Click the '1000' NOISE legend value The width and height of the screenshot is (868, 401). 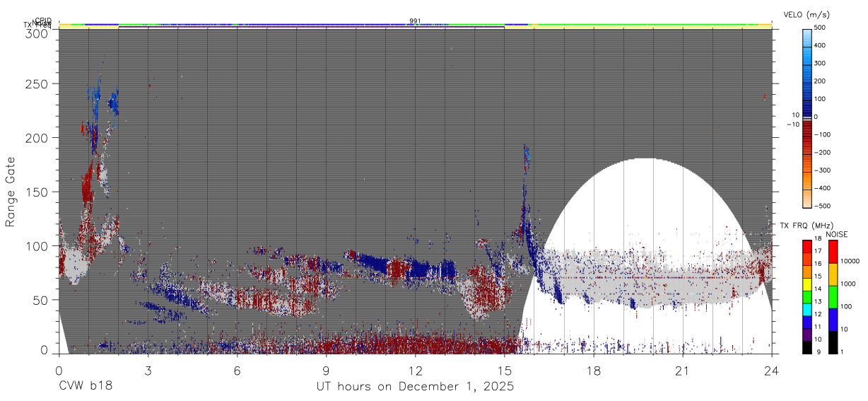pos(849,286)
